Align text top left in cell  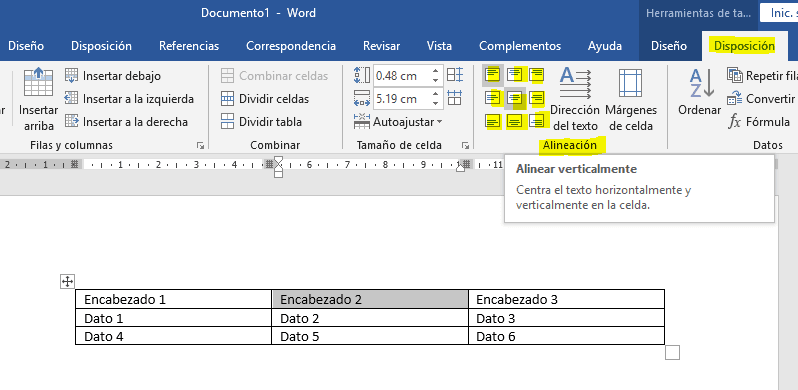[x=493, y=75]
